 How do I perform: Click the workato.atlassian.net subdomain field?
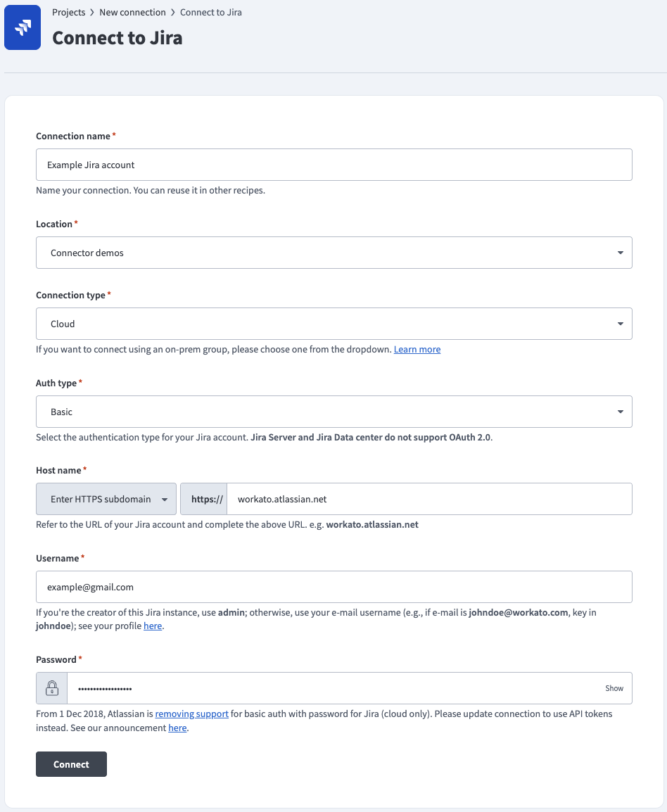click(x=429, y=498)
